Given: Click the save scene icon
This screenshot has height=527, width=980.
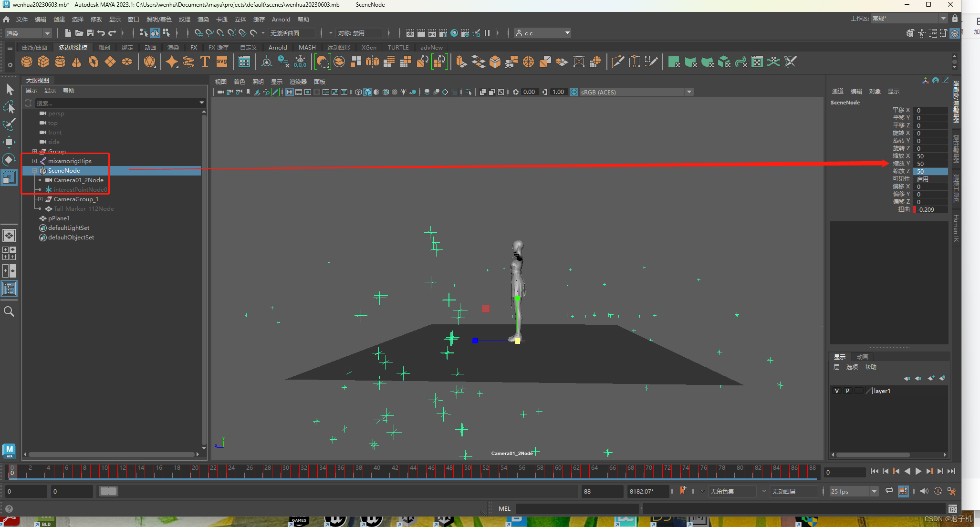Looking at the screenshot, I should click(x=90, y=33).
